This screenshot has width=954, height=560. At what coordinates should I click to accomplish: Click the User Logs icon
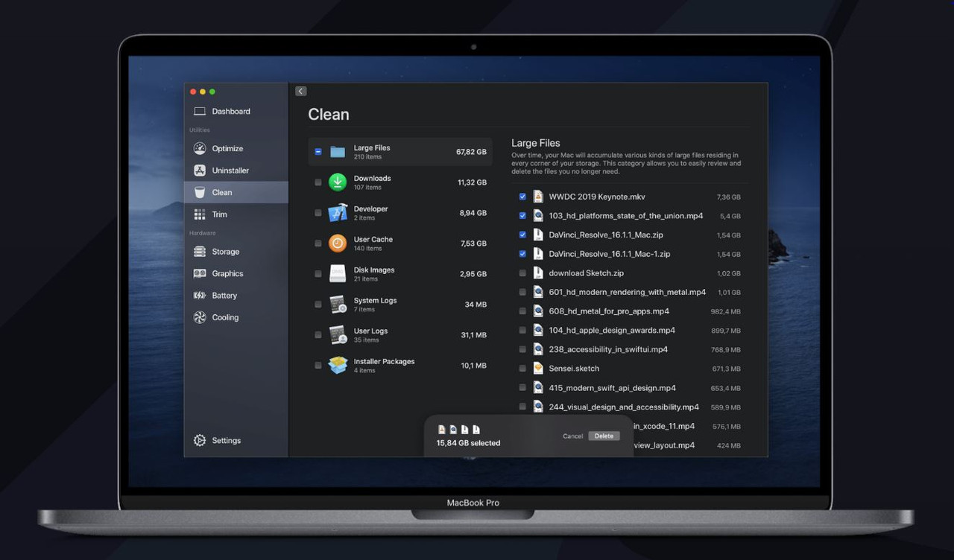[x=338, y=335]
